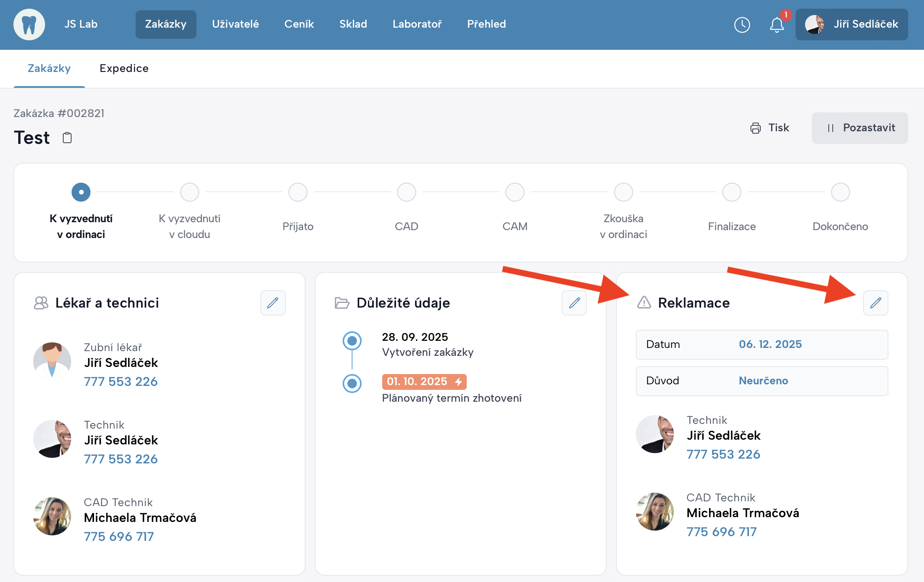Open the notifications bell
Viewport: 924px width, 582px height.
[x=777, y=25]
